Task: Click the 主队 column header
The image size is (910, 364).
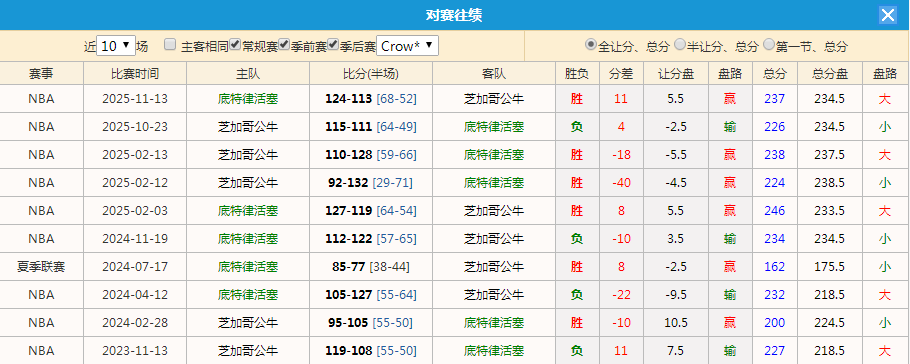Action: (x=248, y=73)
